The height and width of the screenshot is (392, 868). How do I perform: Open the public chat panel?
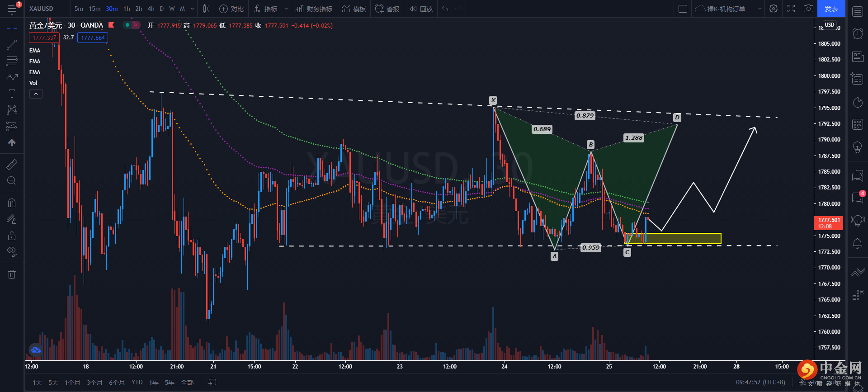pyautogui.click(x=857, y=175)
